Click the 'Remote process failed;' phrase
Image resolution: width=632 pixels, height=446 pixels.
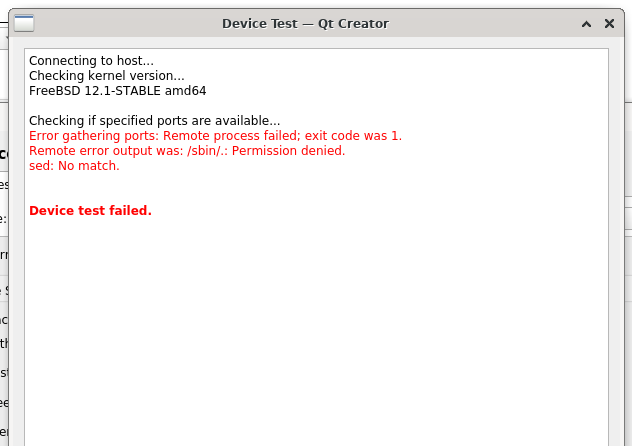pyautogui.click(x=232, y=136)
